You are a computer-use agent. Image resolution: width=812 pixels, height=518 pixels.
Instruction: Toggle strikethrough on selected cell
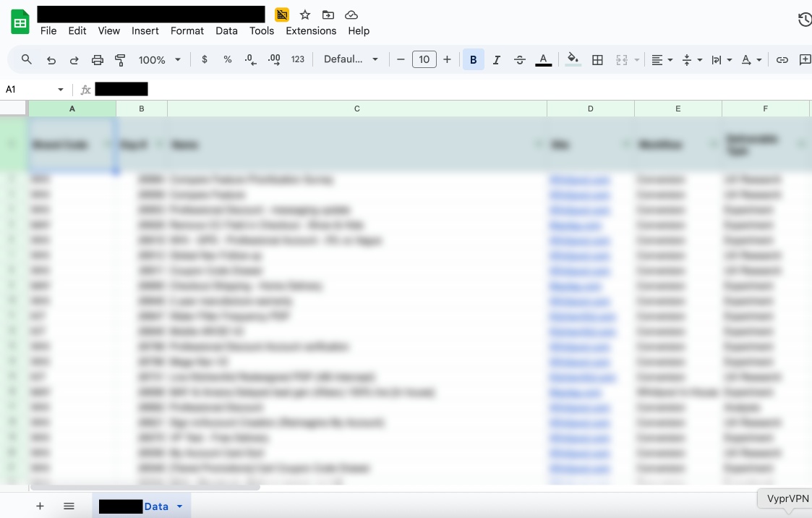click(520, 59)
